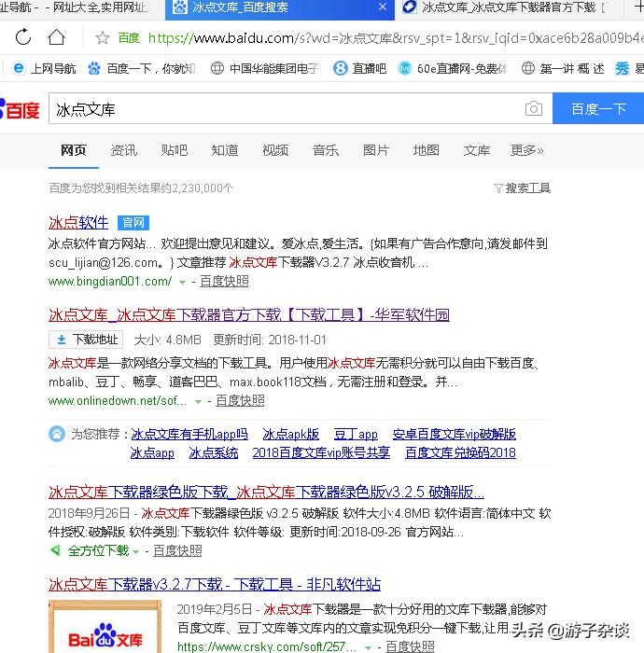
Task: Click the 下载地址 download button
Action: [86, 340]
